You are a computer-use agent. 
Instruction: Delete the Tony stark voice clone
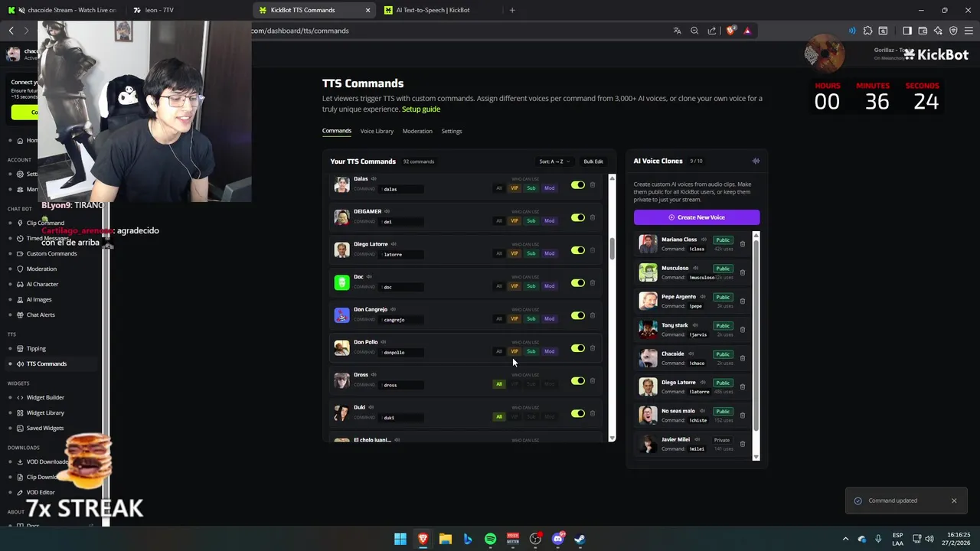742,330
